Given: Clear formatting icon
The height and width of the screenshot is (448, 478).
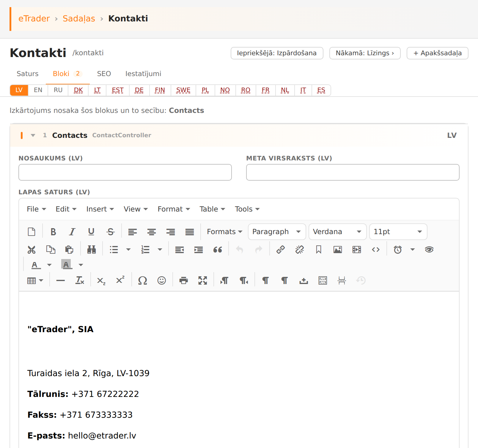Looking at the screenshot, I should (80, 280).
